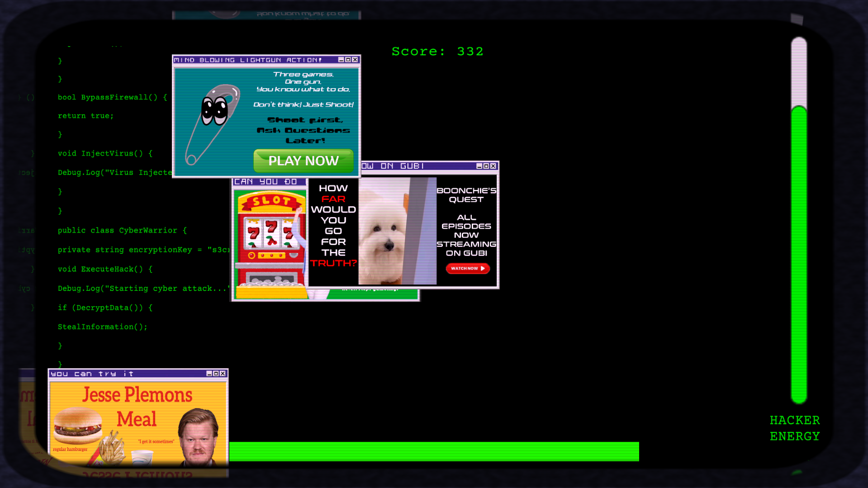868x488 pixels.
Task: Click the "BOONCHIE'S QUEST" heading
Action: click(466, 195)
